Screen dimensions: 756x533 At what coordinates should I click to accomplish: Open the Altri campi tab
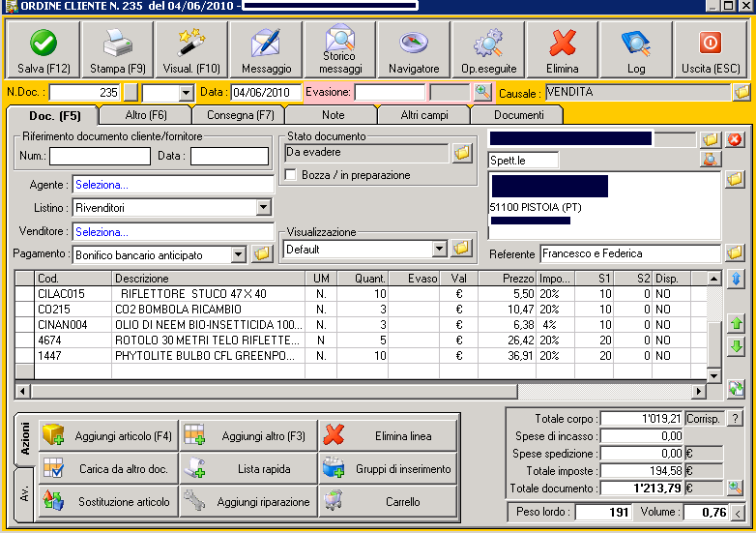pos(424,115)
